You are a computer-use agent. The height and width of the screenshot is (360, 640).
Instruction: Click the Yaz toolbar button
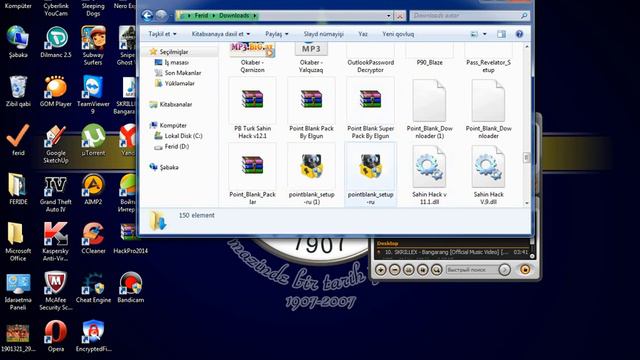(363, 34)
